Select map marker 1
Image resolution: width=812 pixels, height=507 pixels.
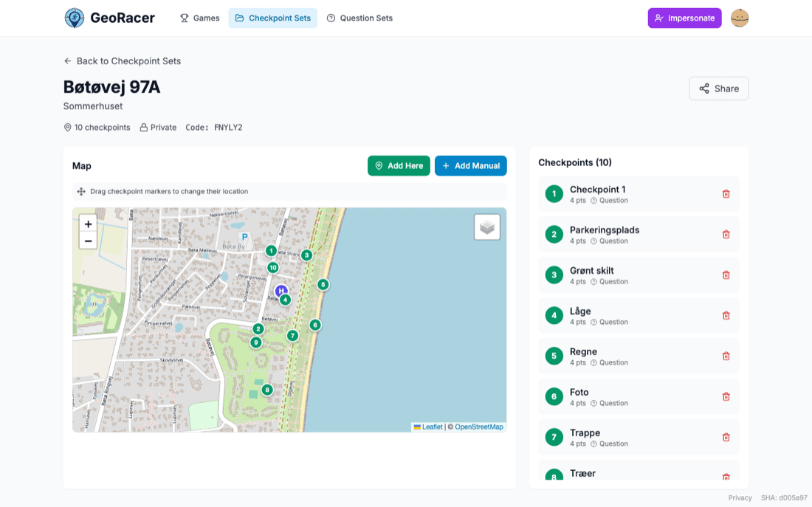[271, 251]
